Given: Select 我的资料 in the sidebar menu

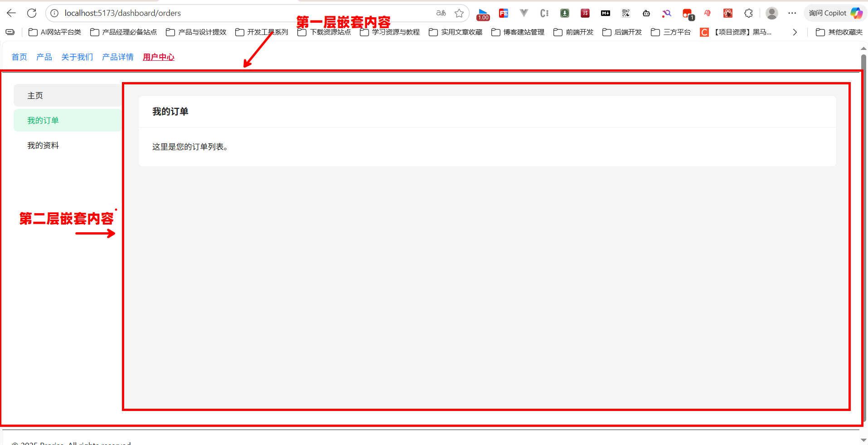Looking at the screenshot, I should click(x=43, y=146).
